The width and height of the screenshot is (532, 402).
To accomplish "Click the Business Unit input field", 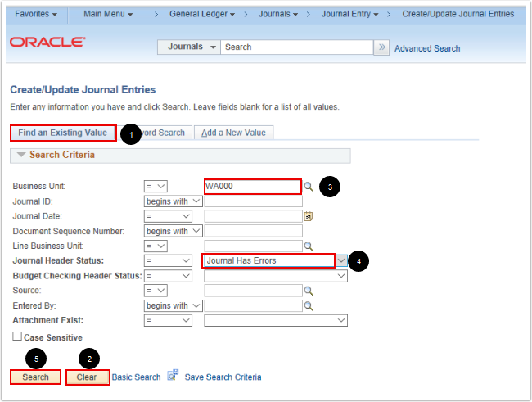I will pos(253,187).
